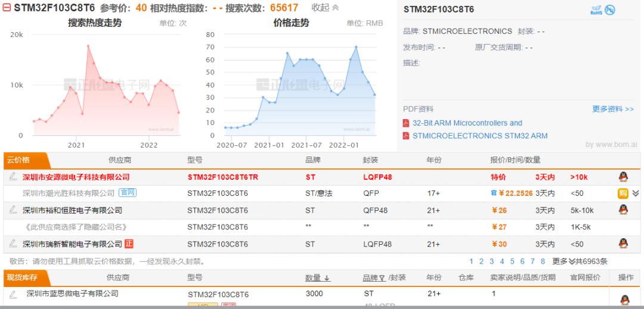Click the orange 购 buy button

click(623, 193)
